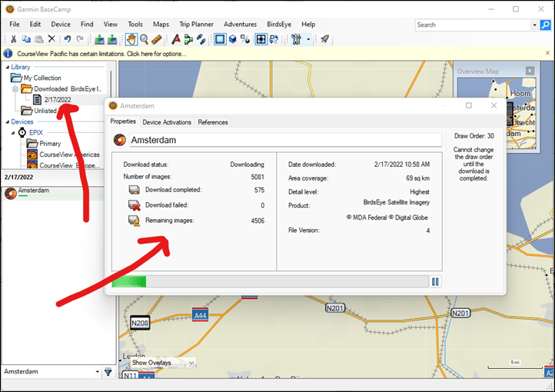This screenshot has height=392, width=555.
Task: Open the Maps menu
Action: 161,25
